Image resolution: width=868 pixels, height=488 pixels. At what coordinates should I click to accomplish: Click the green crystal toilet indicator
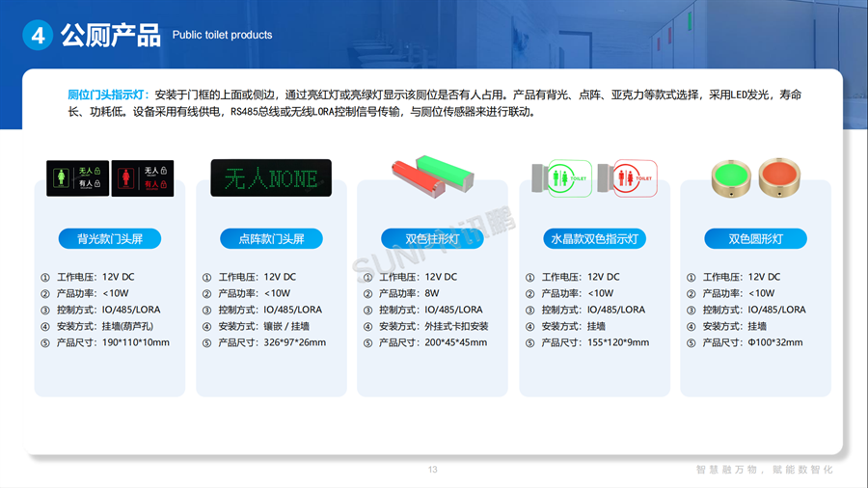point(559,178)
